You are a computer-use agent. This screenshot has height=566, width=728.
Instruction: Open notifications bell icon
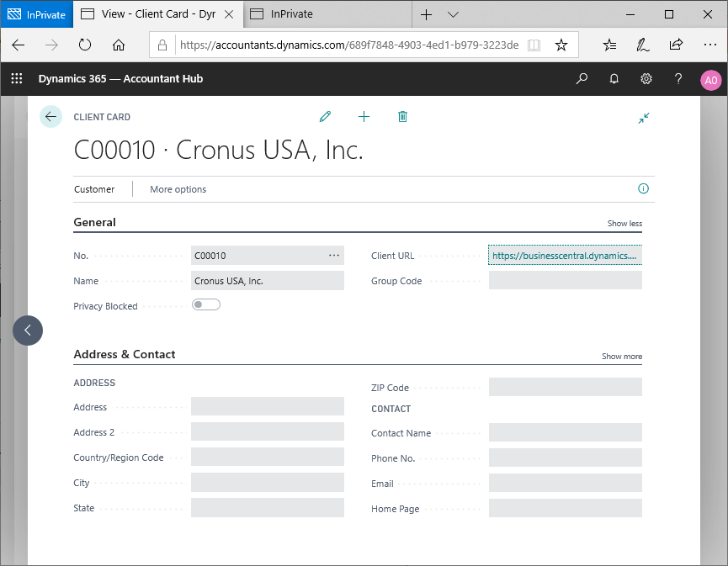[614, 79]
